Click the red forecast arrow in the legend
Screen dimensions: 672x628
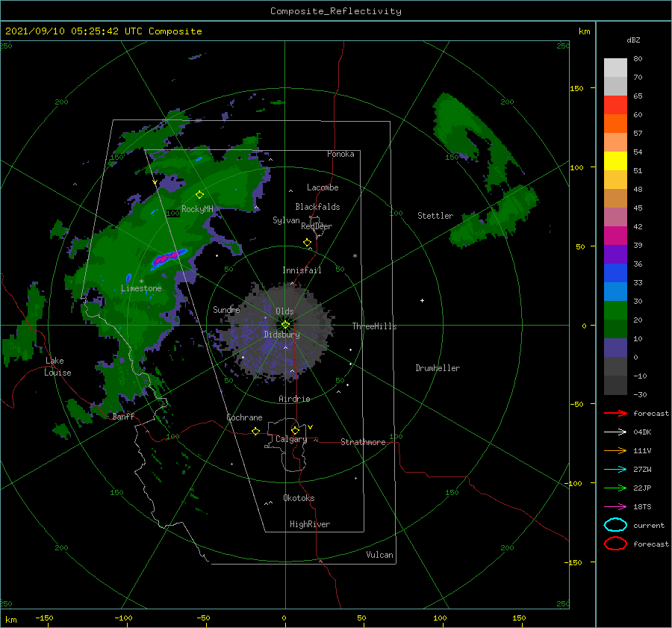(615, 413)
